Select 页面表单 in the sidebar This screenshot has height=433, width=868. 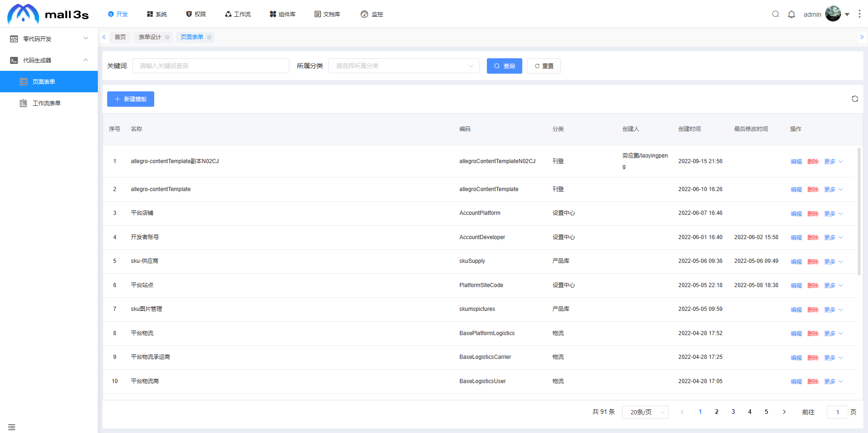pyautogui.click(x=49, y=82)
